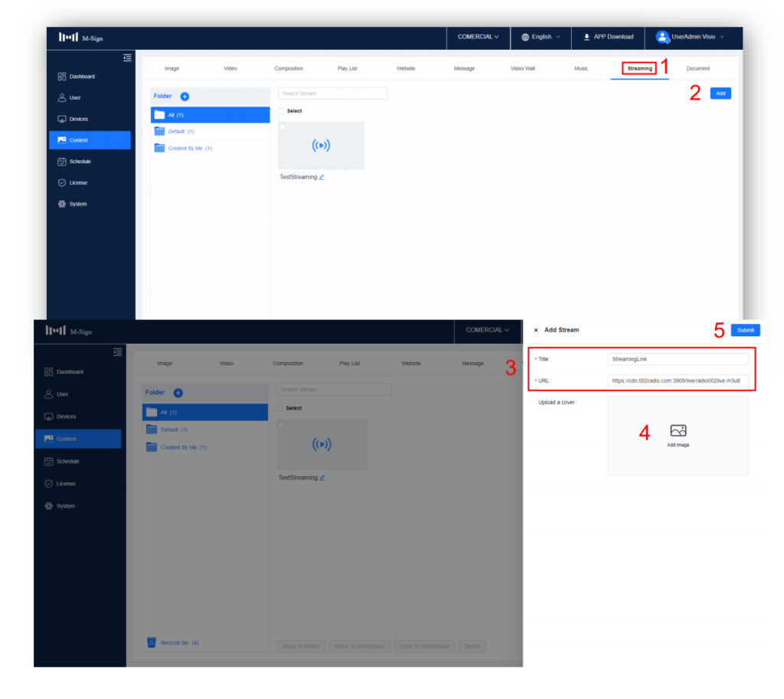784x699 pixels.
Task: Switch to Video tab in upper window
Action: [x=230, y=68]
